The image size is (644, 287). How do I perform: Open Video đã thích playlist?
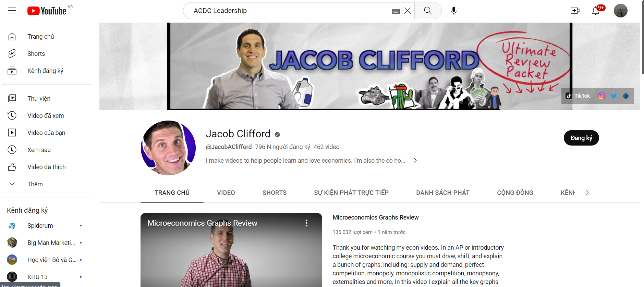coord(47,167)
